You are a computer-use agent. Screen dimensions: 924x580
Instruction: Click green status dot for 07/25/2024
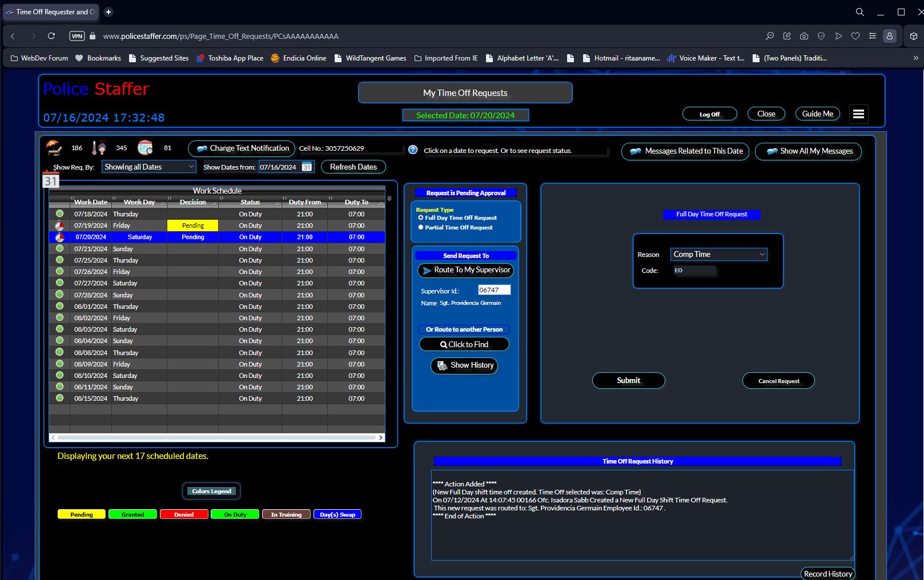pos(59,260)
